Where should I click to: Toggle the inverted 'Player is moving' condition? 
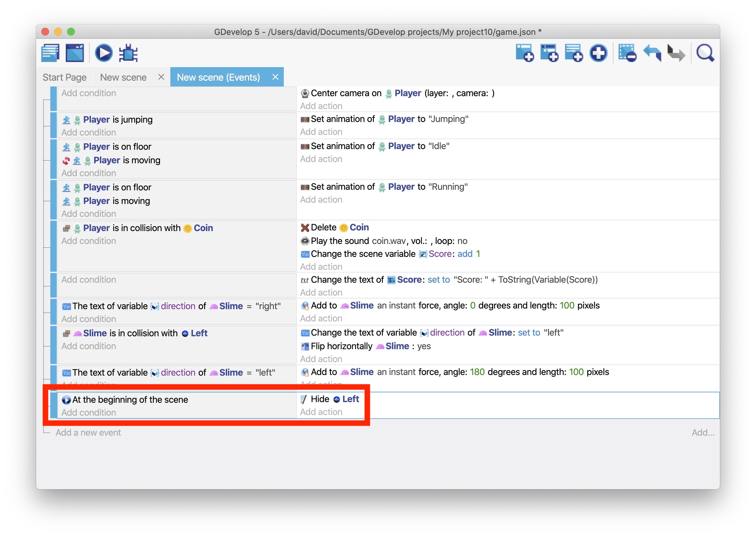[x=126, y=160]
